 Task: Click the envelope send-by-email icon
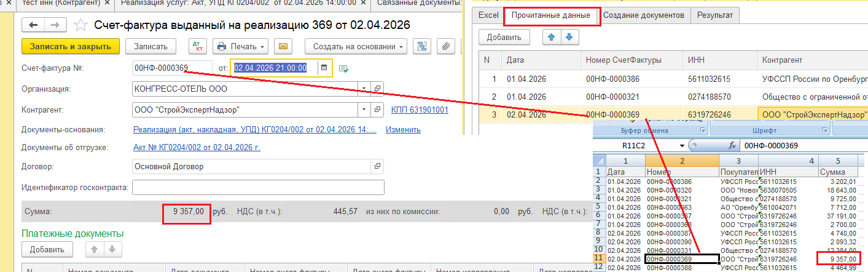coord(283,46)
